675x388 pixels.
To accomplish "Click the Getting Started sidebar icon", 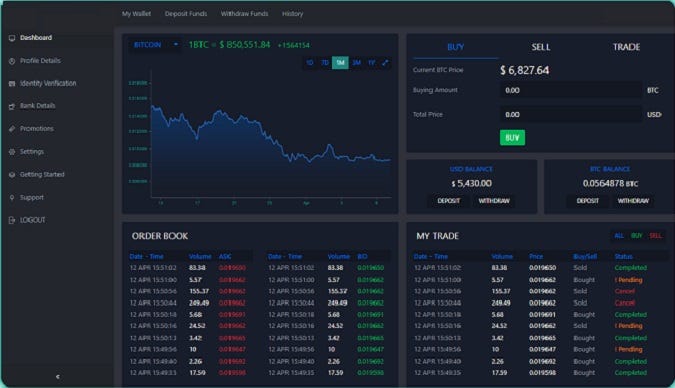I will (12, 175).
